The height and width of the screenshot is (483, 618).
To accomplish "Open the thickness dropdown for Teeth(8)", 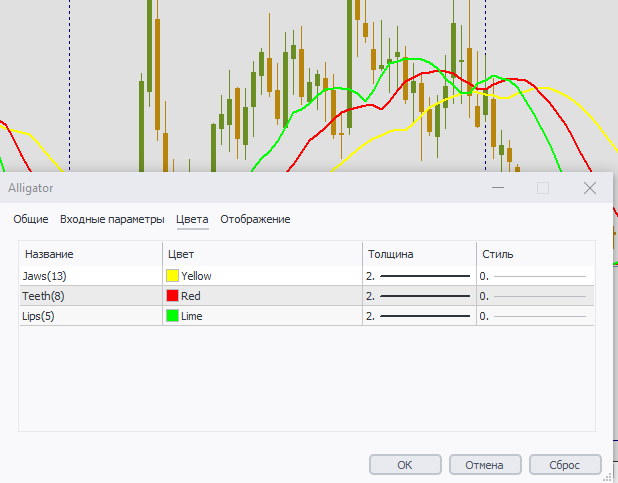I will pos(418,295).
